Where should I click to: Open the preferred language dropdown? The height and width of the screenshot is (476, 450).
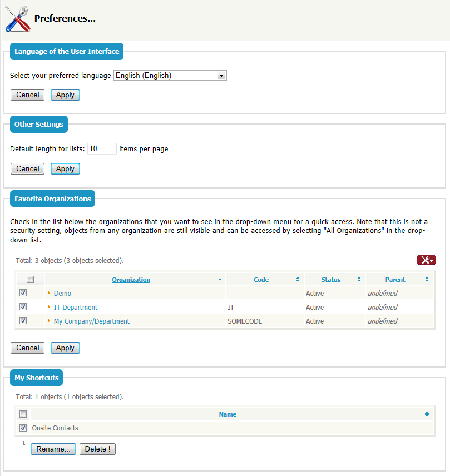tap(221, 75)
